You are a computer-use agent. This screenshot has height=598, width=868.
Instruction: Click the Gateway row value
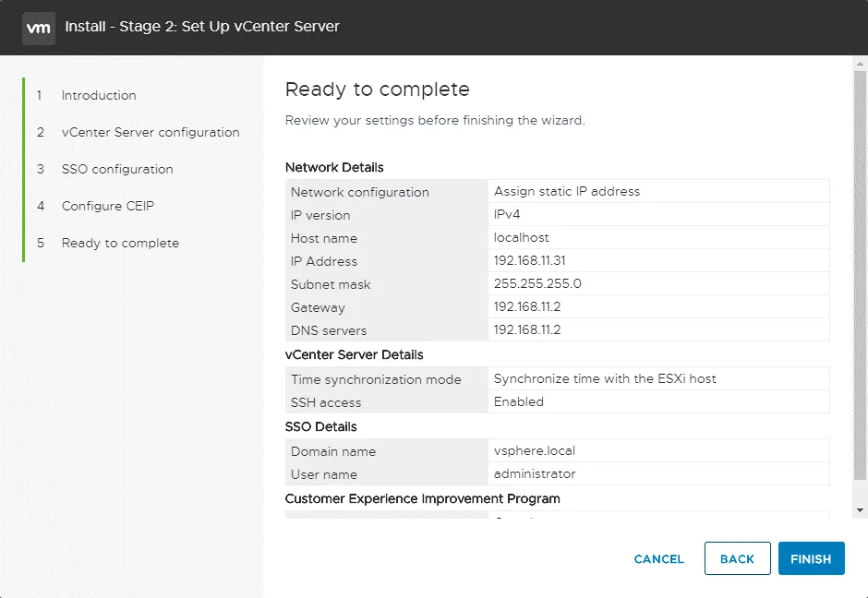[526, 307]
